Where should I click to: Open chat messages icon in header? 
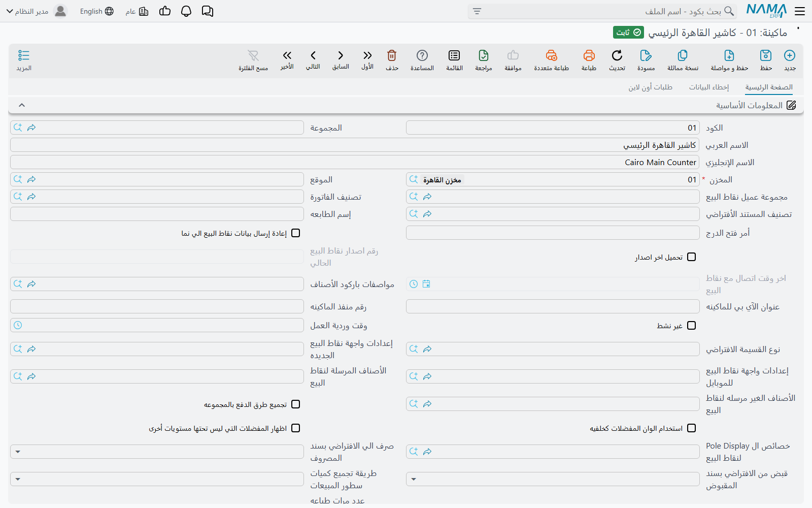(x=208, y=11)
